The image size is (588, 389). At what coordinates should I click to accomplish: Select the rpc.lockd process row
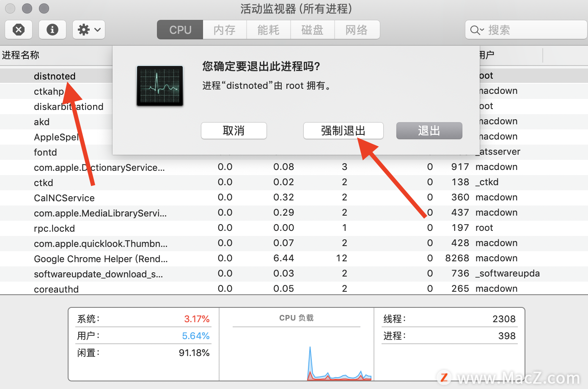coord(294,228)
